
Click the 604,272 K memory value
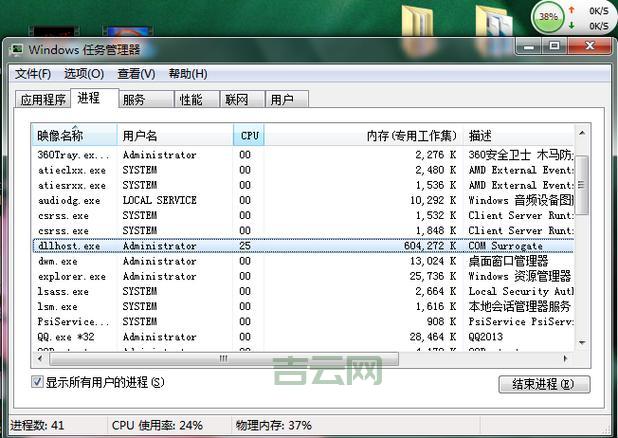(x=430, y=246)
